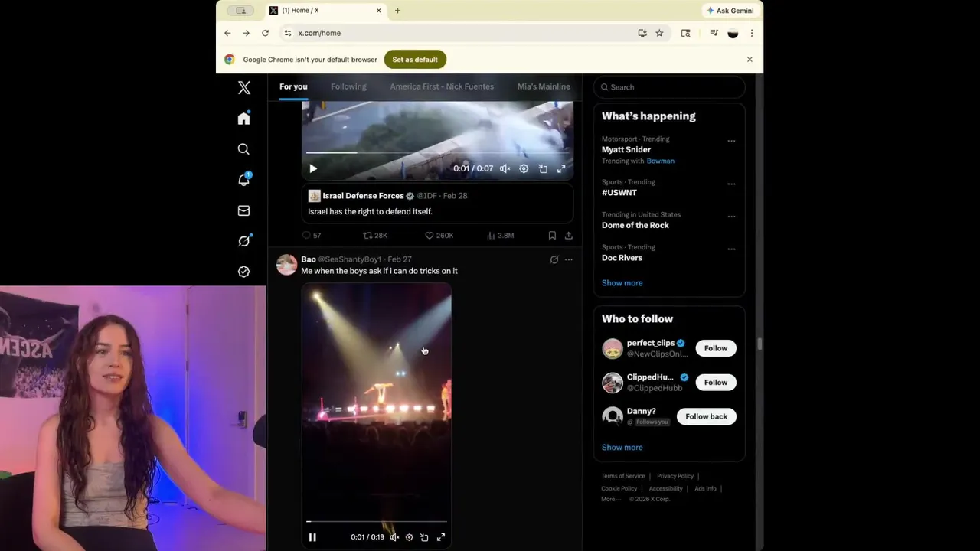Open Privacy Policy link
Screen dimensions: 980x551
click(675, 476)
